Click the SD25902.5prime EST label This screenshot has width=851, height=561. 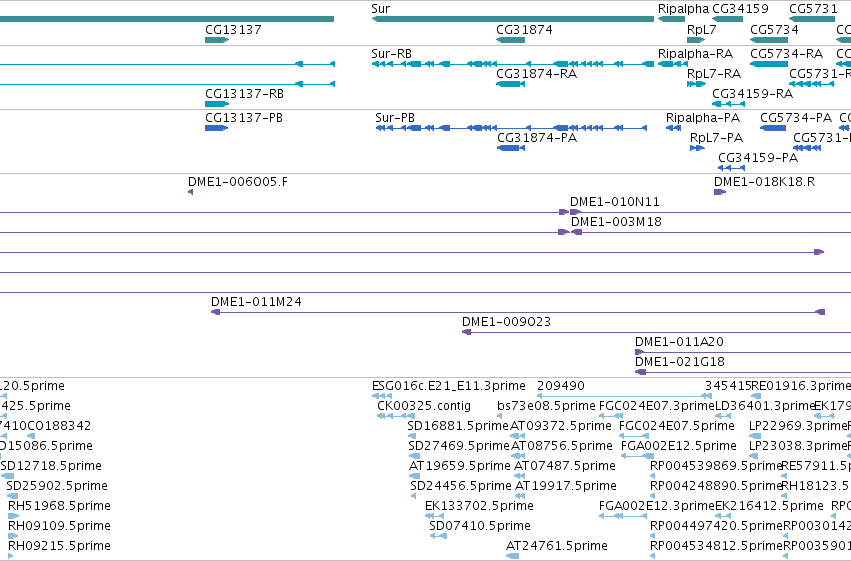click(x=57, y=486)
